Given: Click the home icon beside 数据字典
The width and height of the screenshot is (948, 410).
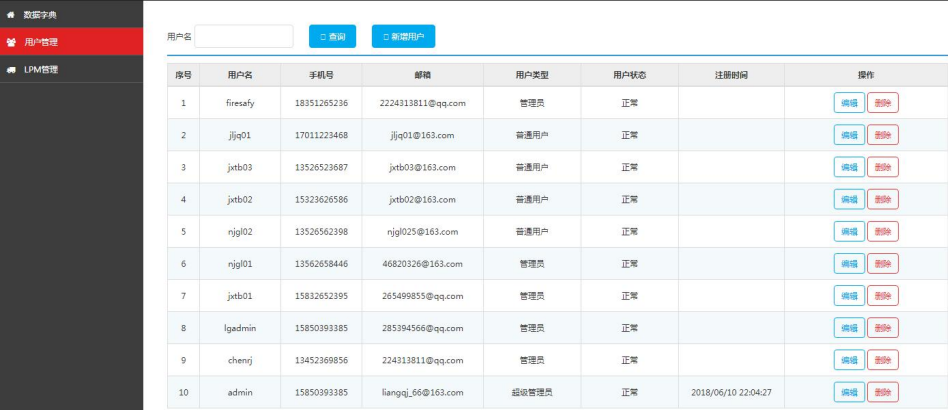Looking at the screenshot, I should click(x=11, y=14).
